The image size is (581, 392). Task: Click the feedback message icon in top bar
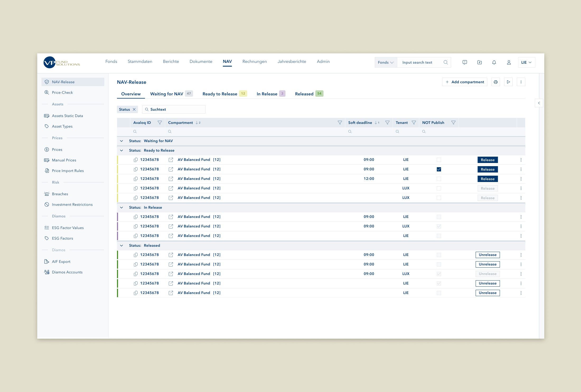(465, 62)
